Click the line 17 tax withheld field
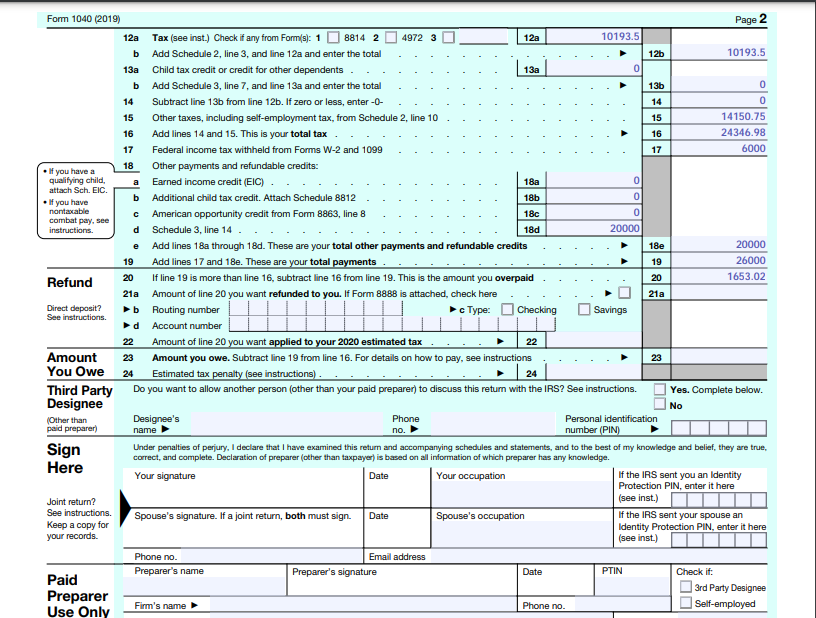Viewport: 816px width, 618px height. (719, 149)
